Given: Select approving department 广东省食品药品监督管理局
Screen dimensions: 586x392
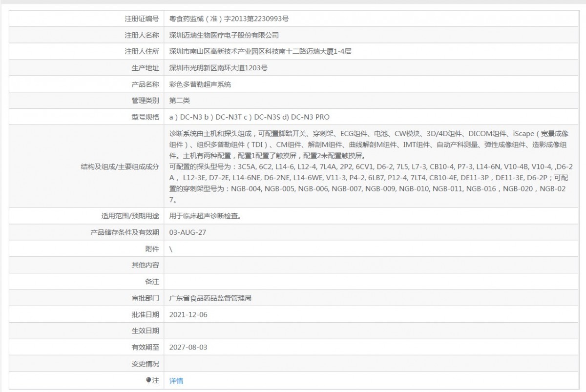Looking at the screenshot, I should [x=210, y=298].
